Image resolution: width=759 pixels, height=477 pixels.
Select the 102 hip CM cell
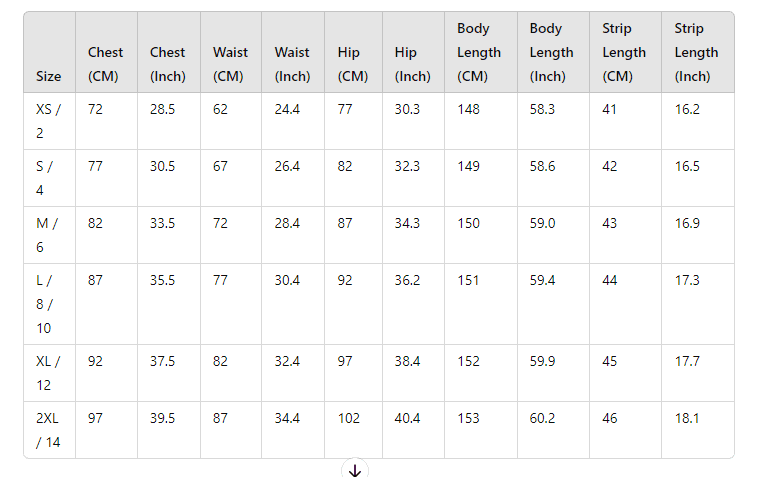click(348, 418)
